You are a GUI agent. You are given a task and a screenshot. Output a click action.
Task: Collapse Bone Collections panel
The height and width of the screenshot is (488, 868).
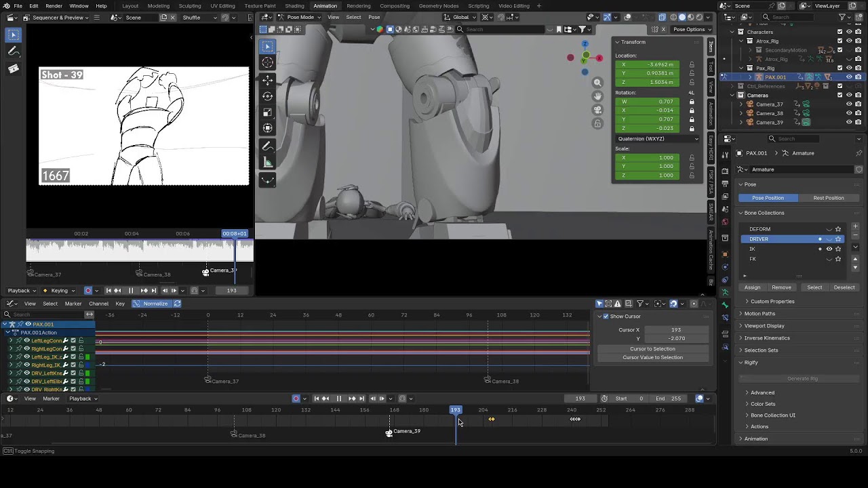[763, 213]
